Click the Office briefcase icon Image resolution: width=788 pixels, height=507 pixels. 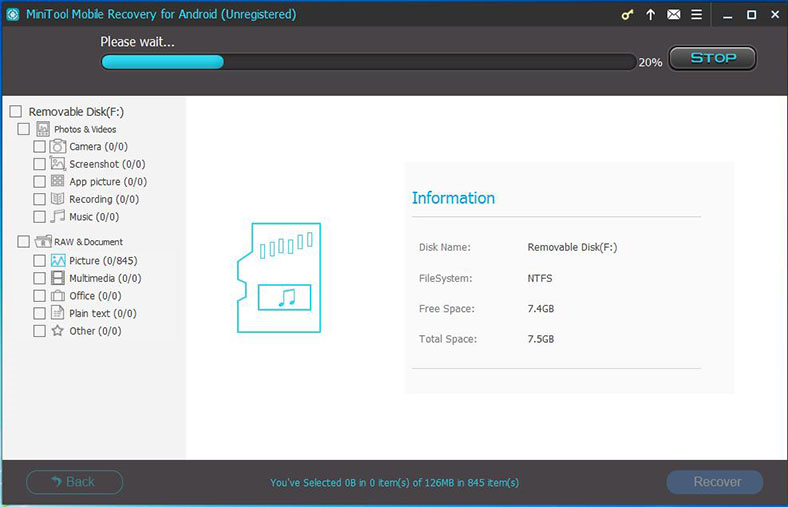tap(58, 295)
